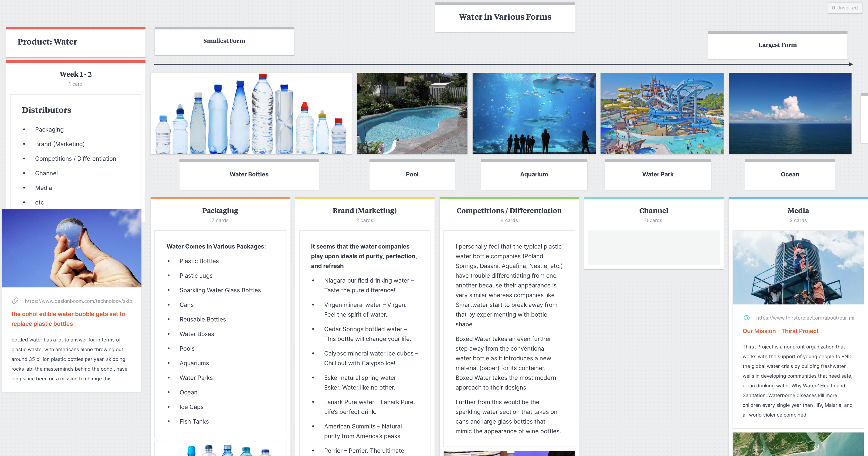Image resolution: width=868 pixels, height=456 pixels.
Task: Select the swimming pool photo
Action: pos(412,113)
